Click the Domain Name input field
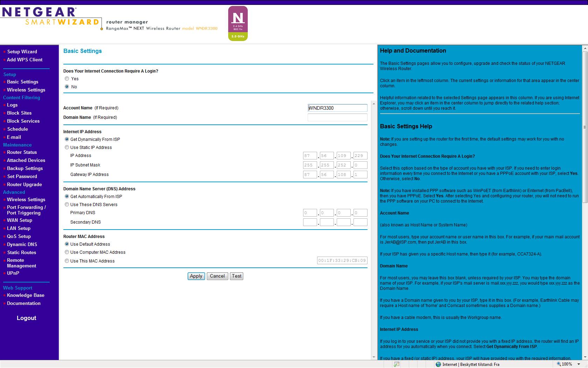 [337, 117]
